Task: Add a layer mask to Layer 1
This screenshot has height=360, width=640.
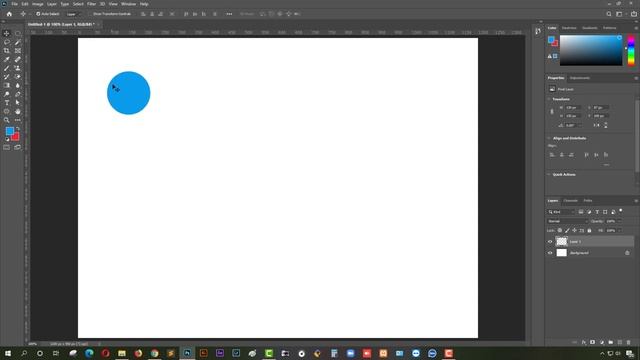Action: [593, 342]
